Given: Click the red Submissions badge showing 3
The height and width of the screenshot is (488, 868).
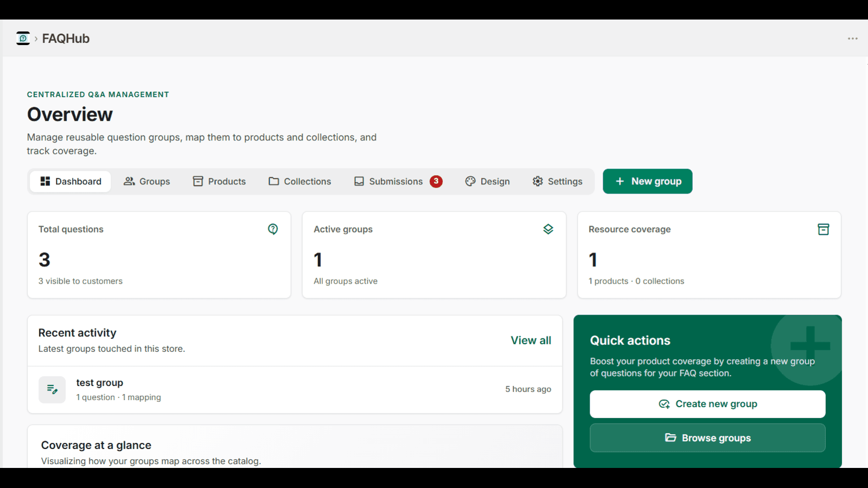Looking at the screenshot, I should coord(436,181).
